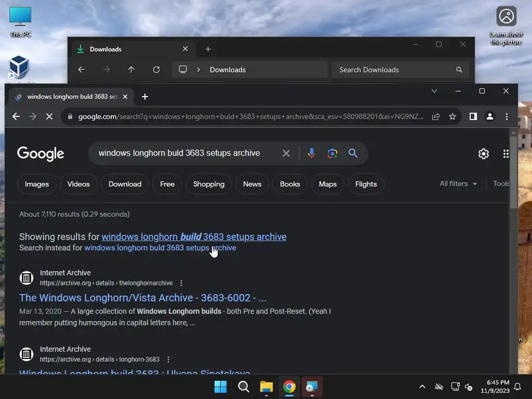Bookmark this page with the star icon

coord(453,117)
